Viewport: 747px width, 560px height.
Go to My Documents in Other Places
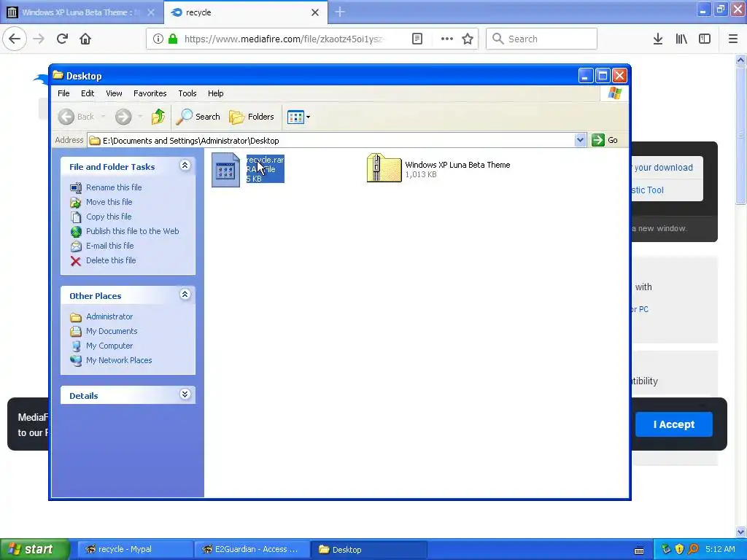pos(112,331)
